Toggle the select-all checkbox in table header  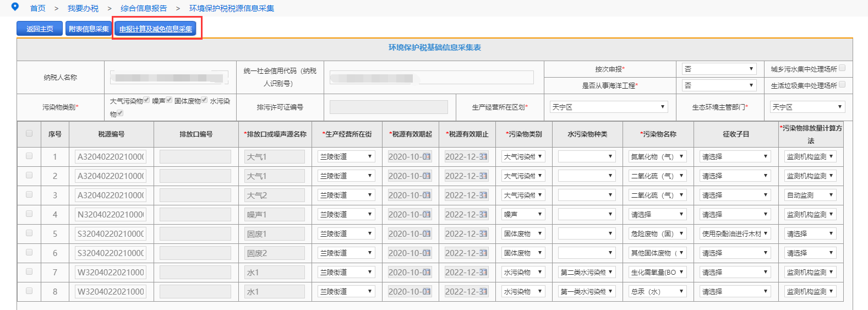click(29, 133)
